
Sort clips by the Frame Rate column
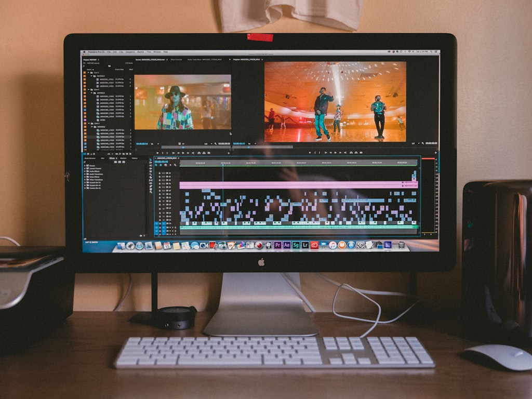(119, 69)
